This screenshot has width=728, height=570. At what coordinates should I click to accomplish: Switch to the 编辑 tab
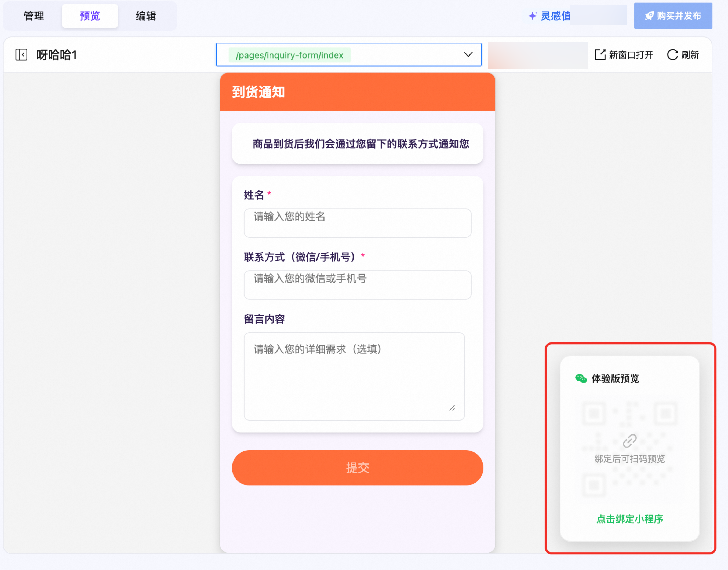point(146,16)
